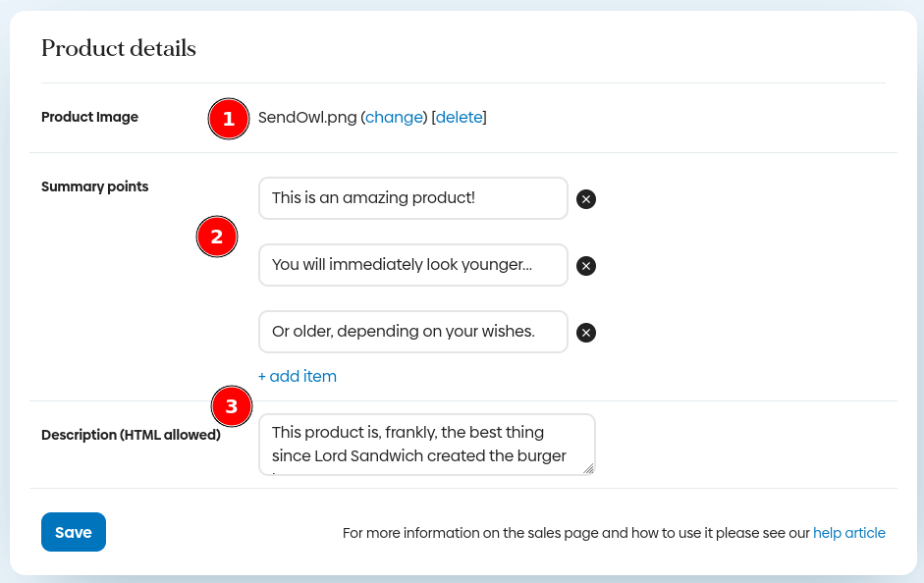This screenshot has height=583, width=924.
Task: Add a new summary point item
Action: coord(298,376)
